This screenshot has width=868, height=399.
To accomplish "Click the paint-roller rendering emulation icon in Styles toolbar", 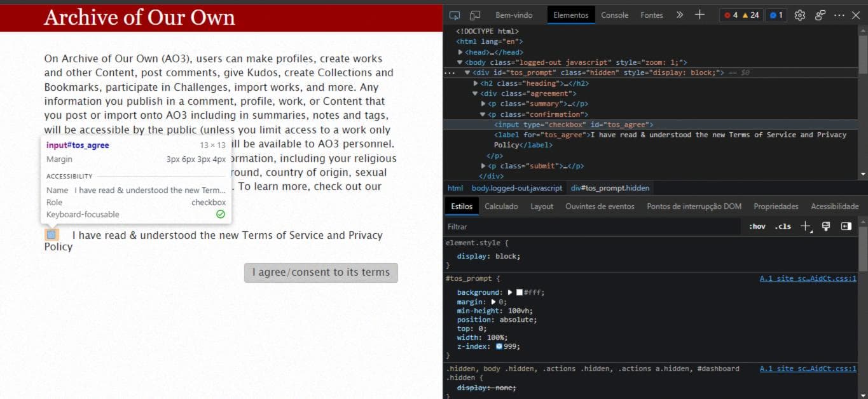I will (826, 226).
